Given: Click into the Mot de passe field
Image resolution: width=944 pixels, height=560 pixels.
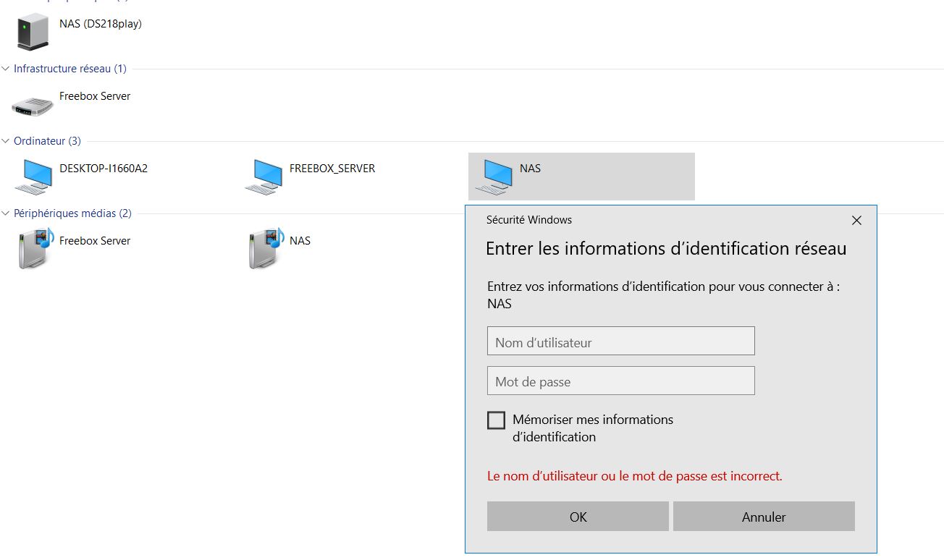Looking at the screenshot, I should [620, 381].
